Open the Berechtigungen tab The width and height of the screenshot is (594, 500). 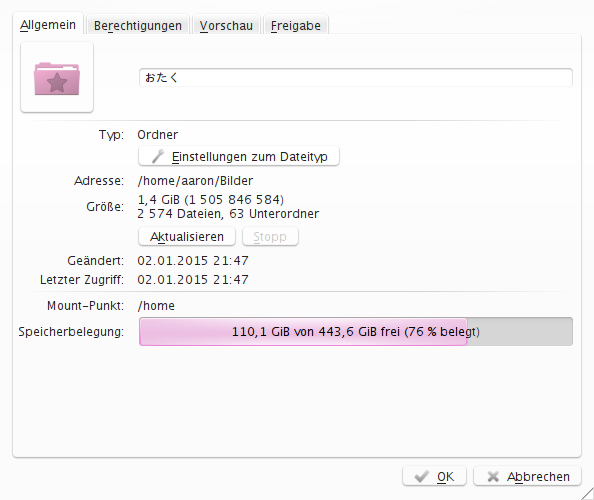pos(138,26)
